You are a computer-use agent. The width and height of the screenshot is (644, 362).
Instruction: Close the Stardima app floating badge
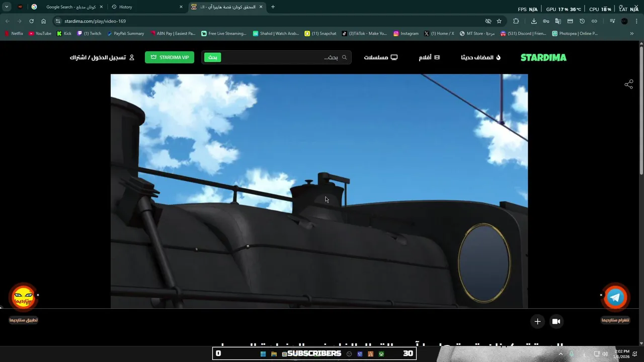pos(38,295)
